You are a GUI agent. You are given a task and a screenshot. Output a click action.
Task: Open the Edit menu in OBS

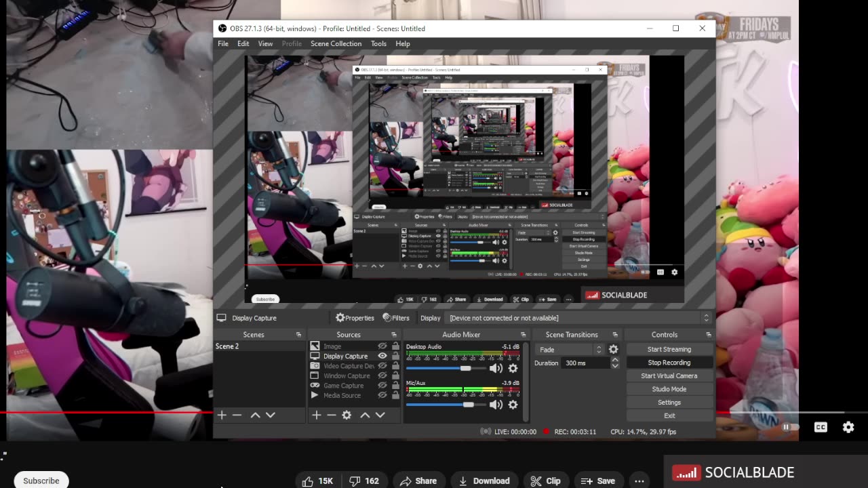coord(243,43)
